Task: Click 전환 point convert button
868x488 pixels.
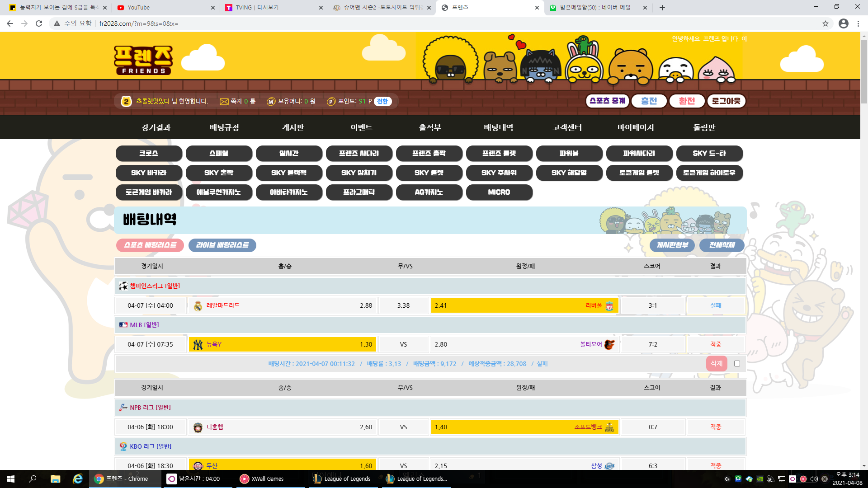Action: pyautogui.click(x=382, y=102)
